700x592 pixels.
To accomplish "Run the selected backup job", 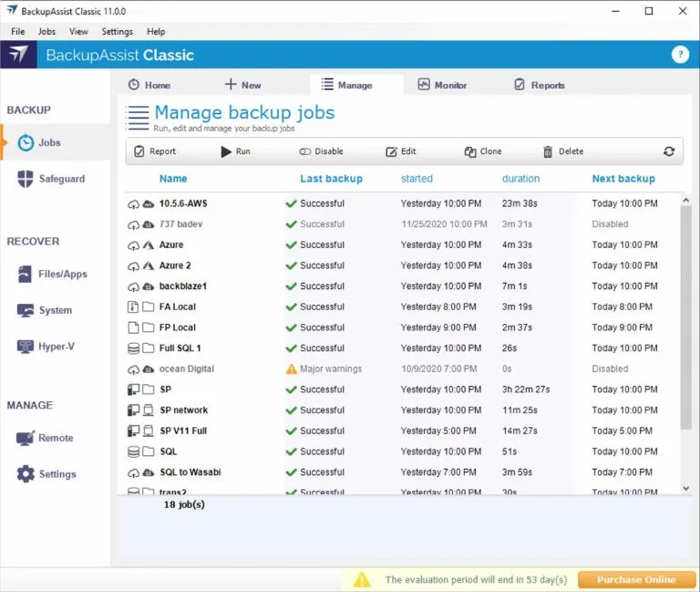I will tap(235, 151).
